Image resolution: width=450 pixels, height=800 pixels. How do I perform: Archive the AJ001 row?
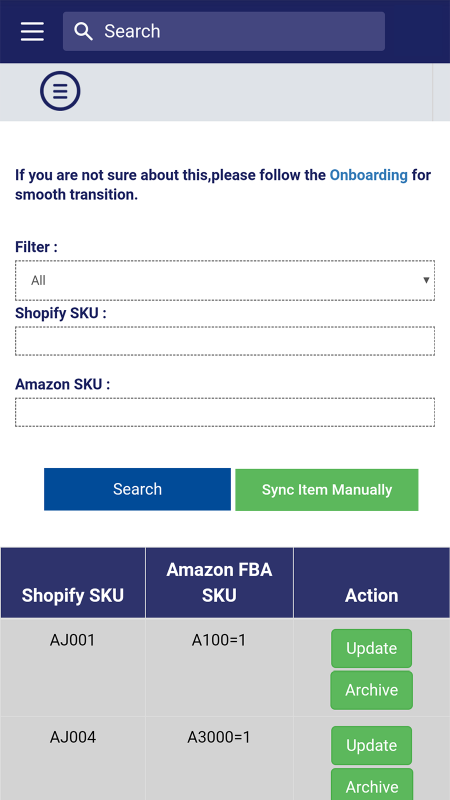(371, 690)
